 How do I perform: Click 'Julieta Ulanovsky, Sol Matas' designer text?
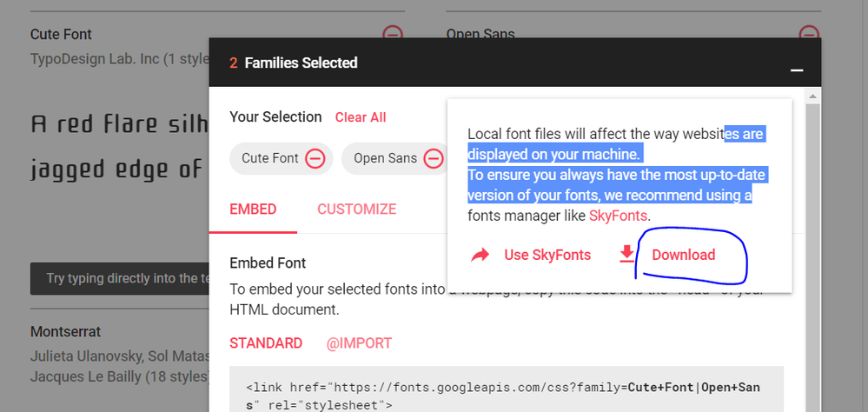[x=120, y=356]
